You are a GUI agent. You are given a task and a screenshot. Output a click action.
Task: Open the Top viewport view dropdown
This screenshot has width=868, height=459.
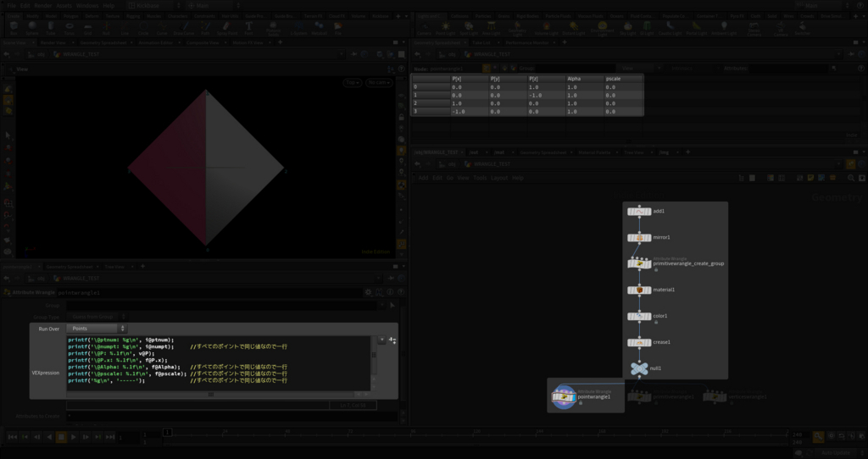point(352,82)
